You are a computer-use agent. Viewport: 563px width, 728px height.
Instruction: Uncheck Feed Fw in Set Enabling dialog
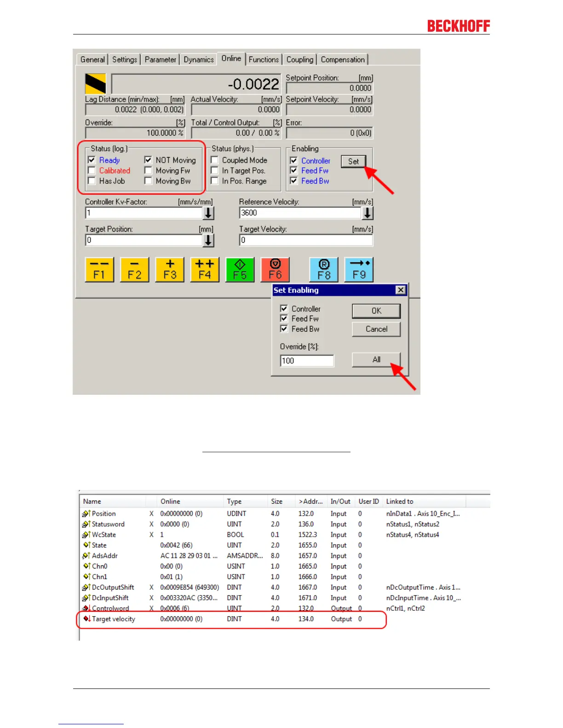pyautogui.click(x=284, y=318)
